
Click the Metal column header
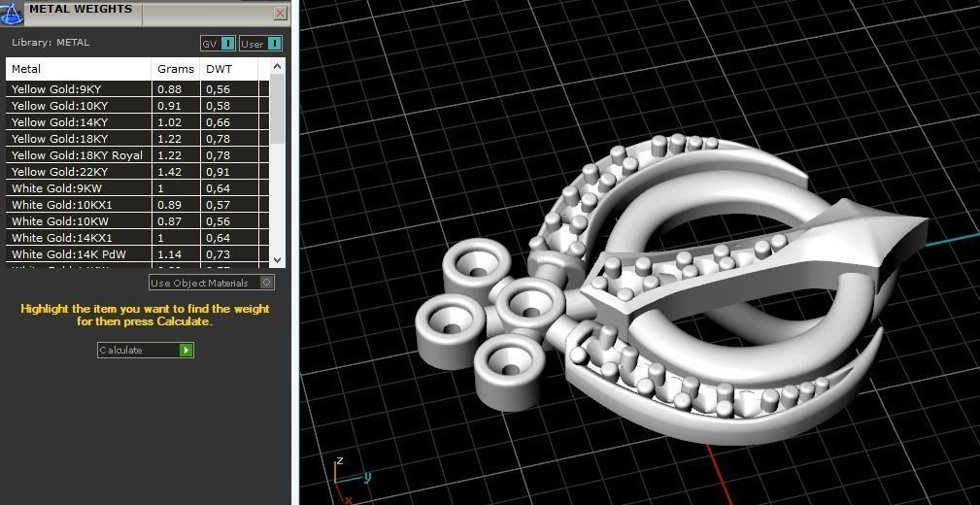click(79, 69)
